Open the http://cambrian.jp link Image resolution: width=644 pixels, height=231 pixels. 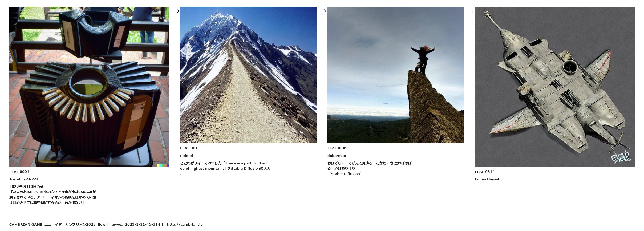(185, 224)
